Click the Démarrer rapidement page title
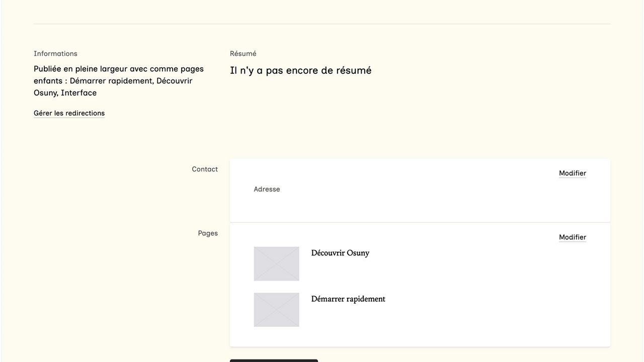This screenshot has height=362, width=644. [348, 299]
